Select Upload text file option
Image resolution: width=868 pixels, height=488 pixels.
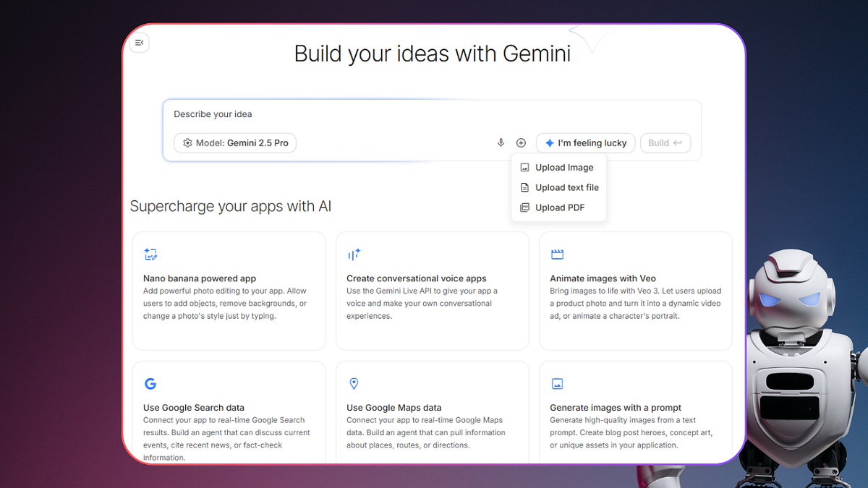pyautogui.click(x=558, y=187)
